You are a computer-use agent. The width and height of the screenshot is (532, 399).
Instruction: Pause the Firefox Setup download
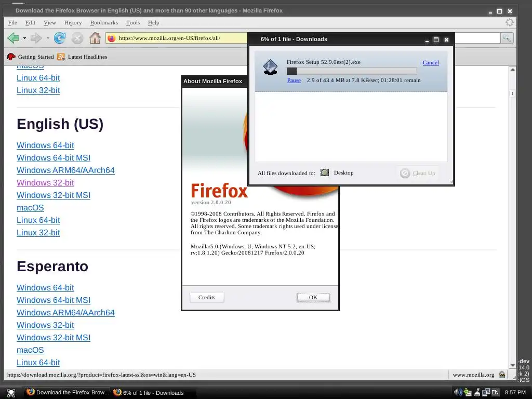click(294, 81)
